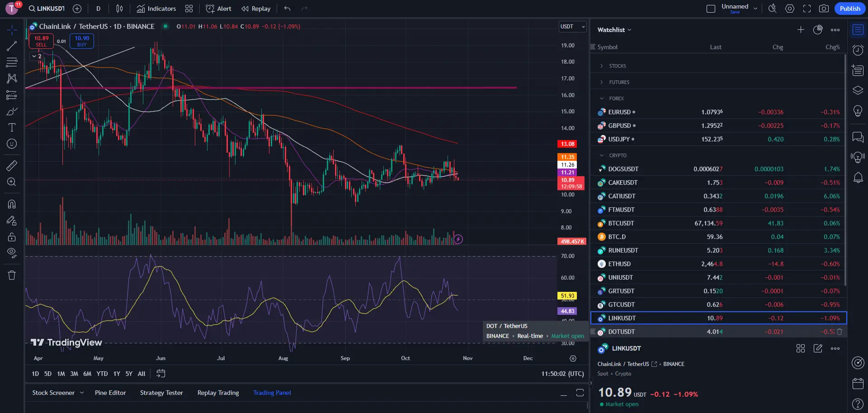Image resolution: width=868 pixels, height=413 pixels.
Task: Lock all drawing tools
Action: pos(12,237)
